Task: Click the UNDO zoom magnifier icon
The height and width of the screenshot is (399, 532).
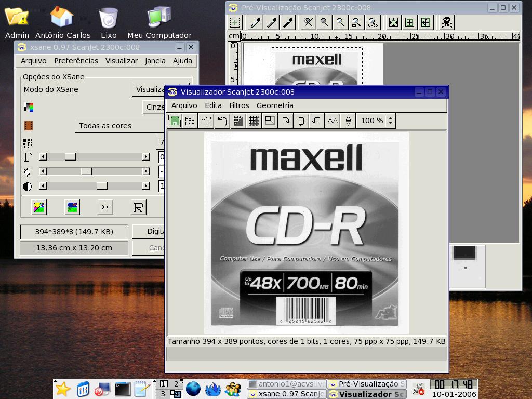Action: (x=373, y=23)
